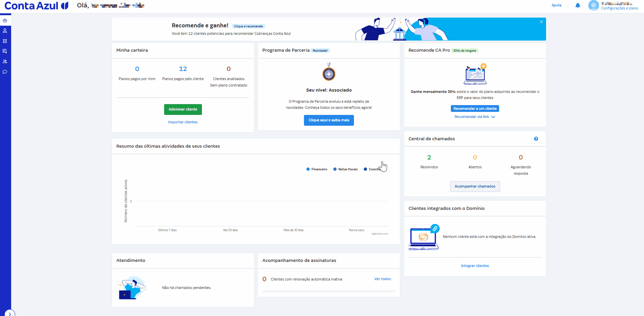Click the Seu nível: Associado text
644x316 pixels.
click(x=329, y=90)
